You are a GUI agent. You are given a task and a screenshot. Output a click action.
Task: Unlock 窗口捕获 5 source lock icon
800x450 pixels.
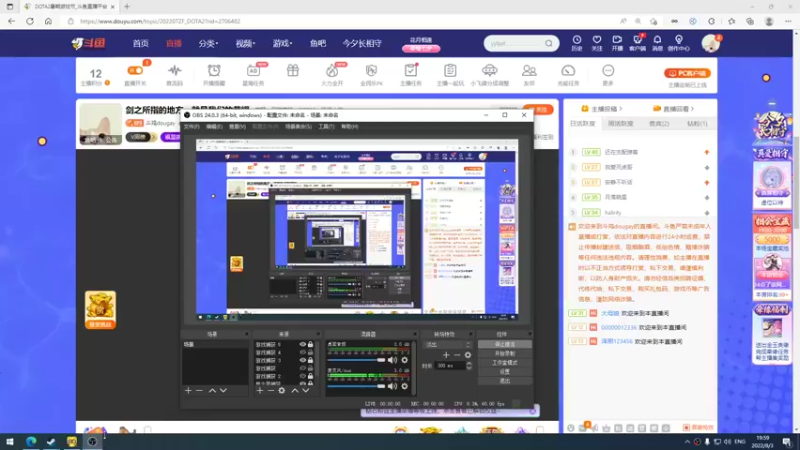310,344
